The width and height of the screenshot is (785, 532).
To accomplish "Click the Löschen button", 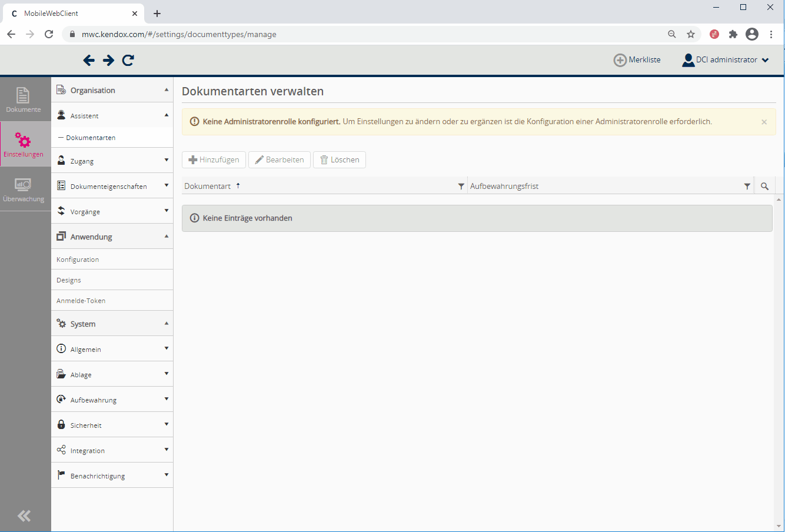I will coord(340,160).
